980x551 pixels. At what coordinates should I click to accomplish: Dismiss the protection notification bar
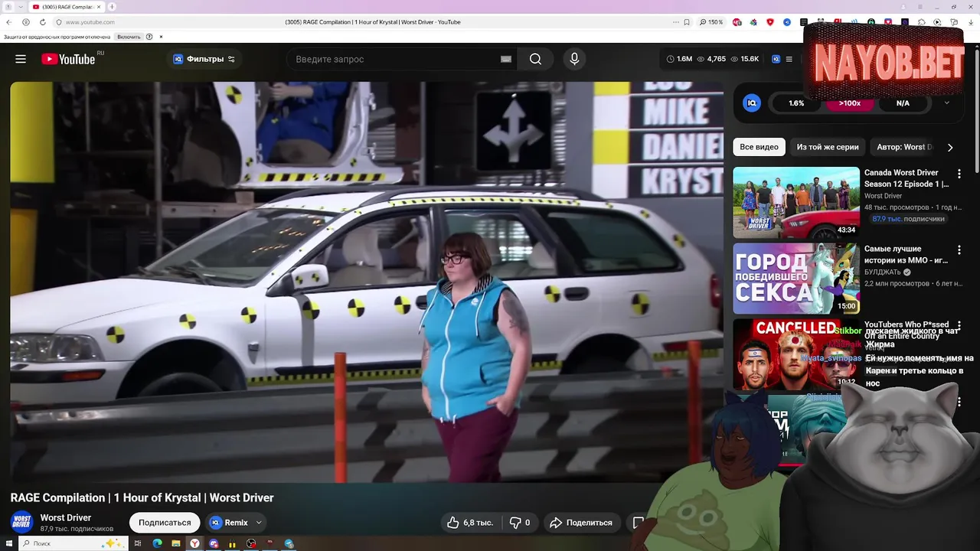pyautogui.click(x=161, y=37)
